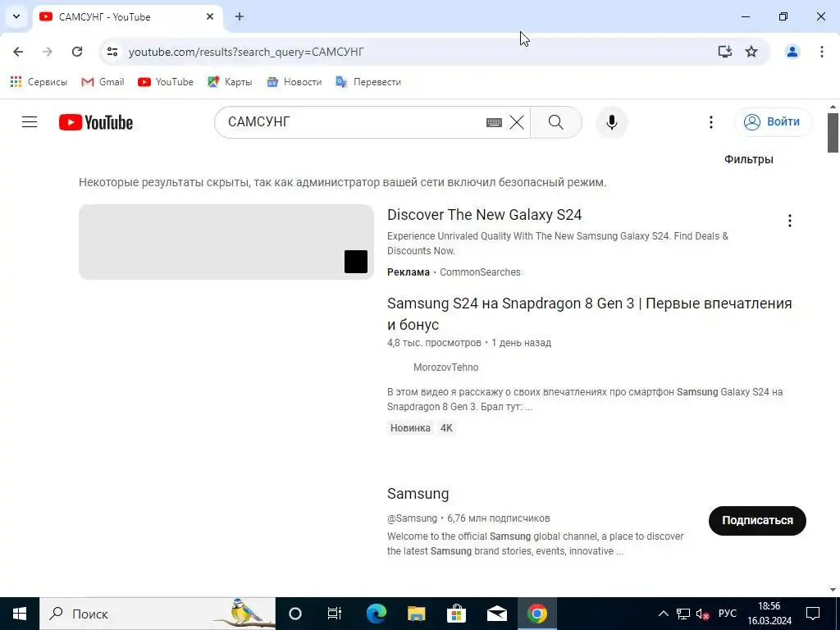Click in the YouTube search field

click(x=354, y=122)
